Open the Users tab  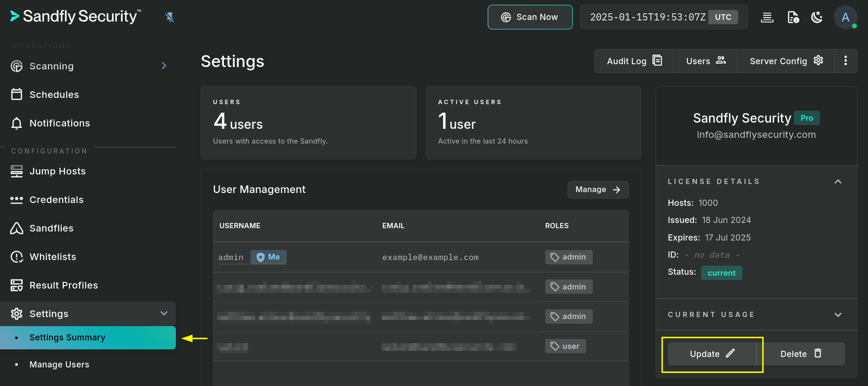pyautogui.click(x=705, y=61)
